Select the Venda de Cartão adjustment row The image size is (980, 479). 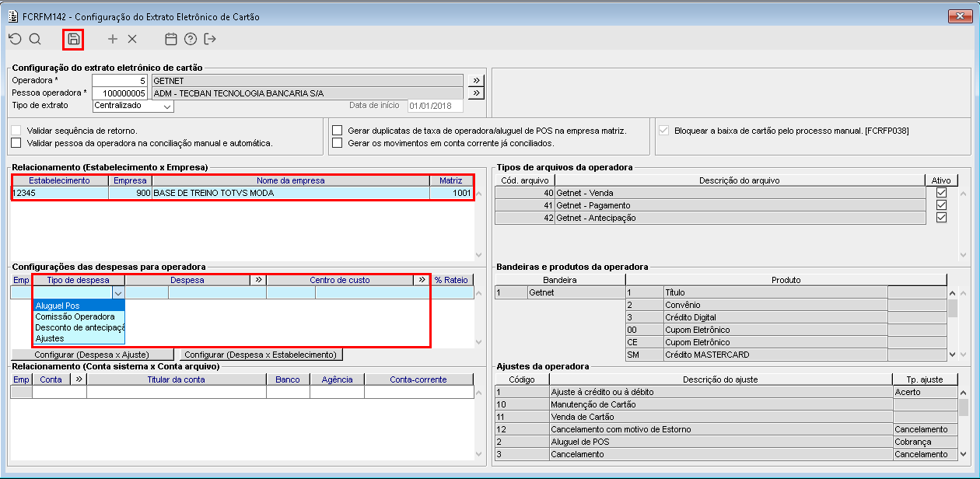pos(726,417)
